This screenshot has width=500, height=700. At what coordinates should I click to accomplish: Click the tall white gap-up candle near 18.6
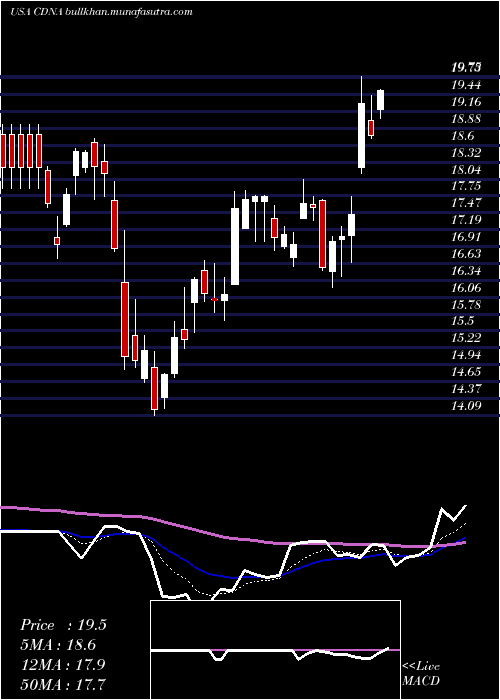coord(361,135)
